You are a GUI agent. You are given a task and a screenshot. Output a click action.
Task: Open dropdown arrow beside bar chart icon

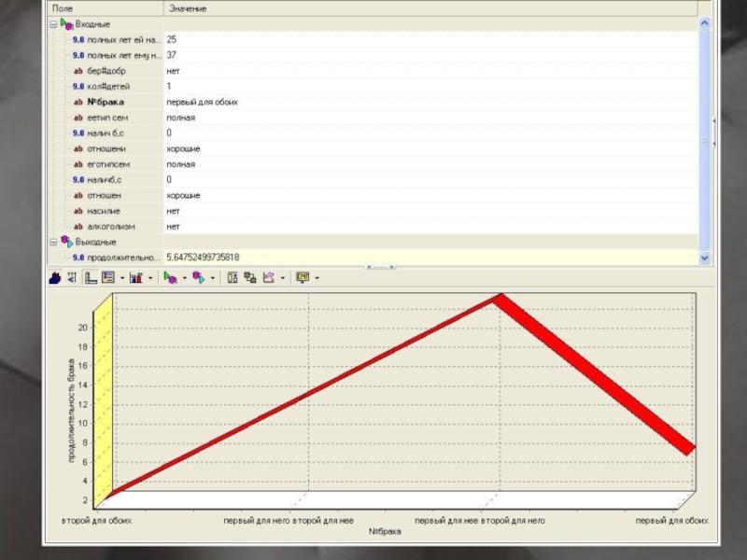click(x=149, y=277)
